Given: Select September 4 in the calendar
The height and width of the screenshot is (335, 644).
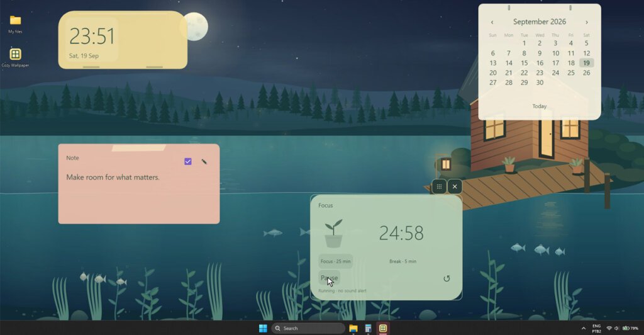Looking at the screenshot, I should pos(571,43).
